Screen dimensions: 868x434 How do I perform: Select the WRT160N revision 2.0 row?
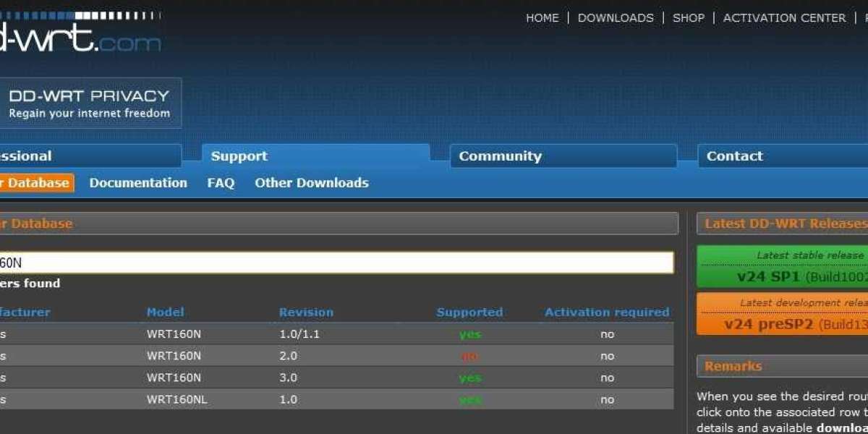[x=336, y=356]
